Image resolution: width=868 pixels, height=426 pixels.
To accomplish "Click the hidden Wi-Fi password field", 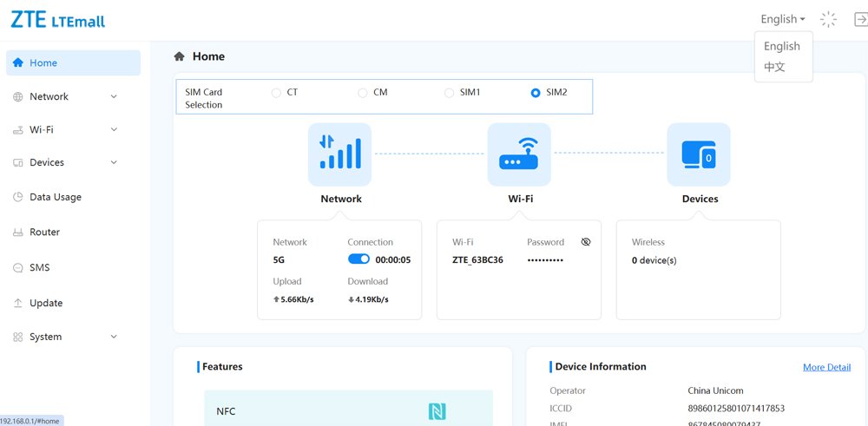I will (x=545, y=260).
